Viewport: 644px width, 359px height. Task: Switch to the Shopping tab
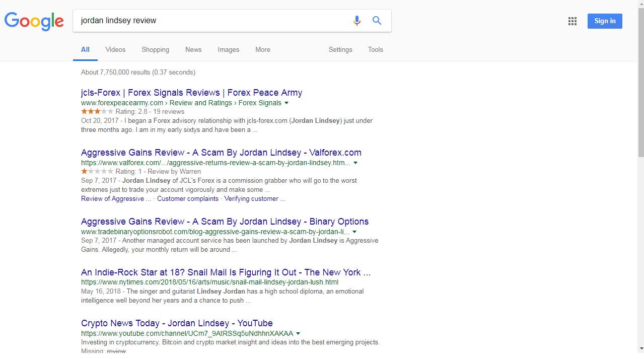155,50
